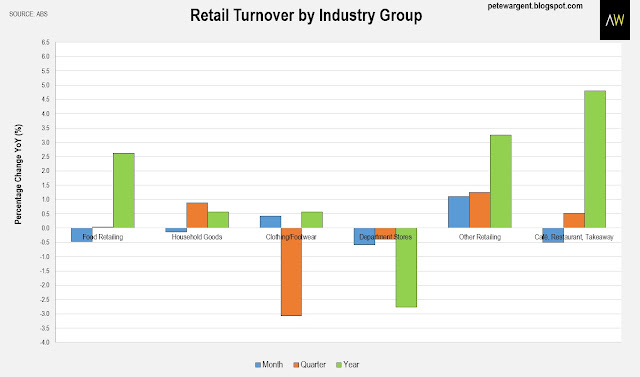Select the orange Quarter bar for Cafe, Restaurant, Takeaway
Viewport: 640px width, 377px height.
574,221
